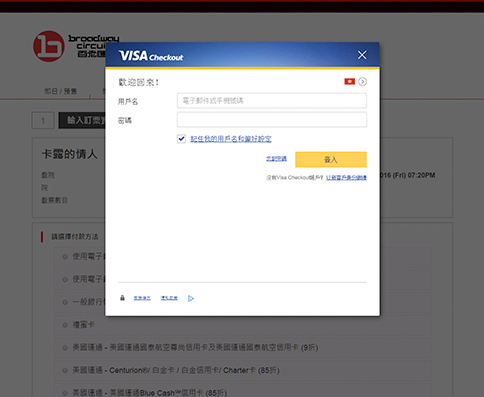Open the second footer link in the dialog
The image size is (484, 397).
pos(169,298)
